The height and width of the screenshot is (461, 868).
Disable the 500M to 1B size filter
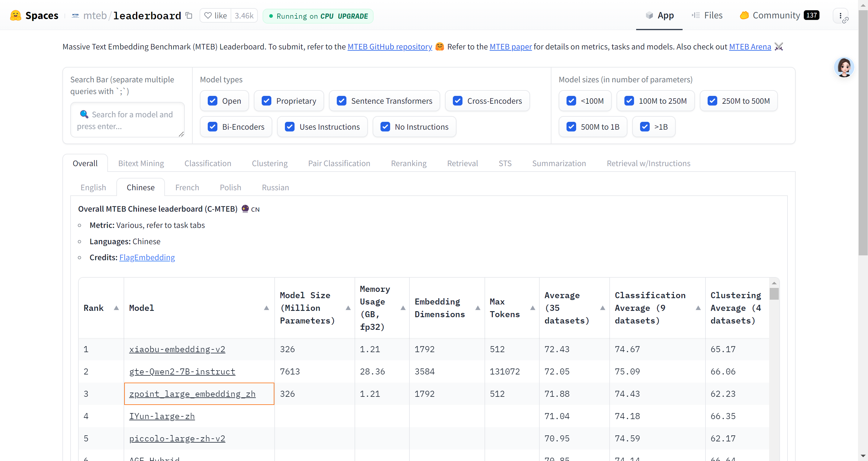(571, 127)
